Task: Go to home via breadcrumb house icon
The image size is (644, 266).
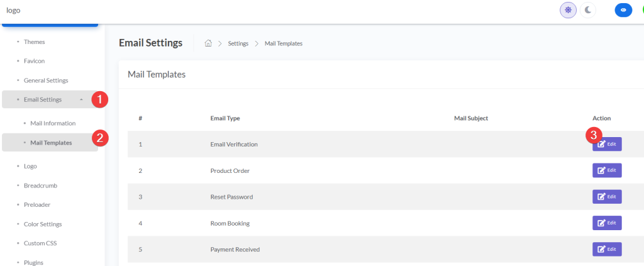Action: point(208,43)
